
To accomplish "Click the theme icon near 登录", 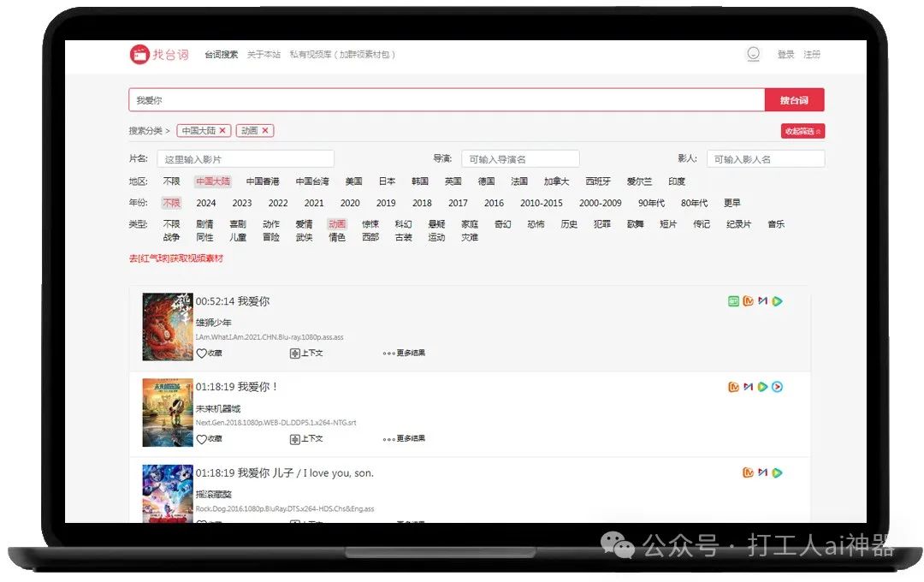I will [753, 53].
